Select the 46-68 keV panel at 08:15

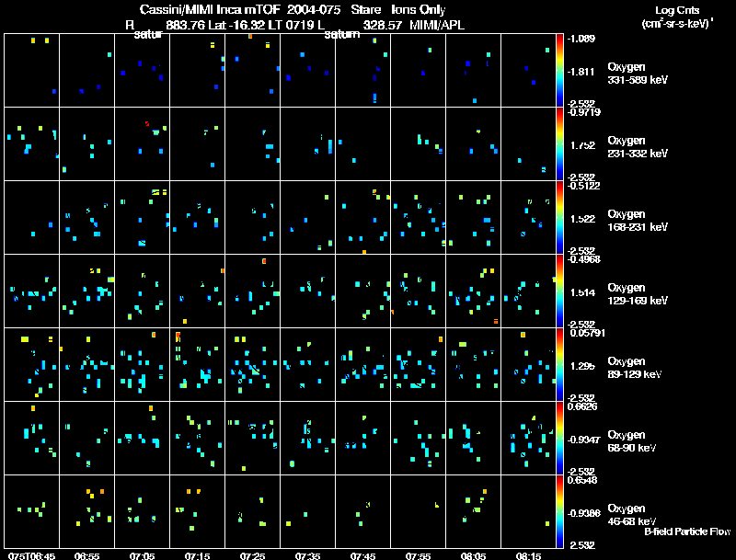coord(528,511)
